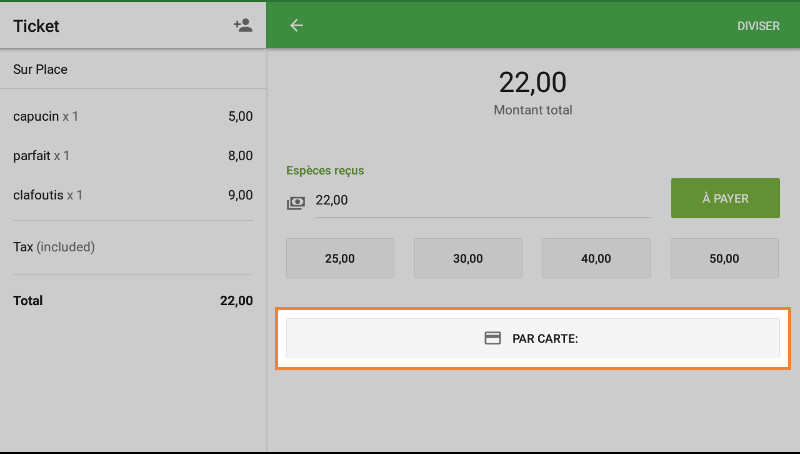Click the Tax (included) row
This screenshot has width=800, height=454.
point(132,247)
